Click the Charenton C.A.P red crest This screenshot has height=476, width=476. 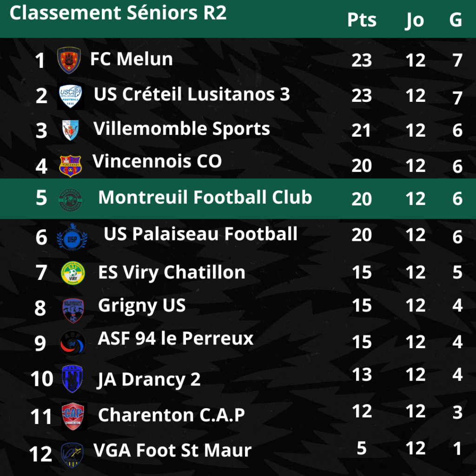[74, 416]
